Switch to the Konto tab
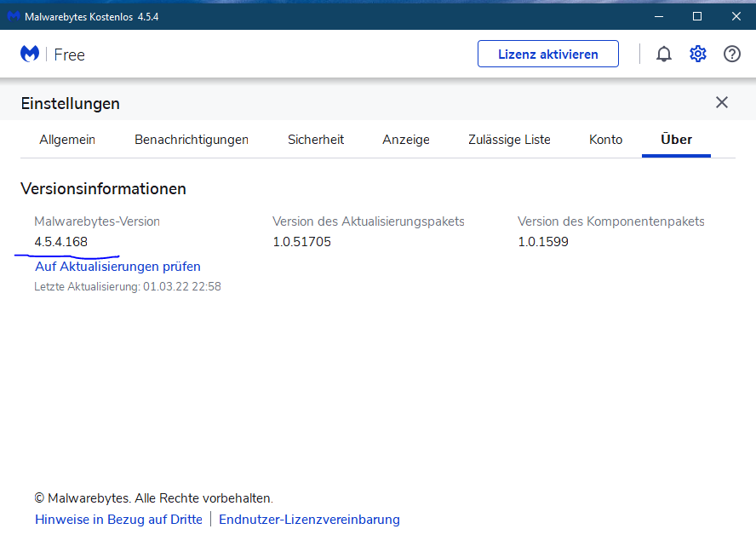 click(x=605, y=140)
